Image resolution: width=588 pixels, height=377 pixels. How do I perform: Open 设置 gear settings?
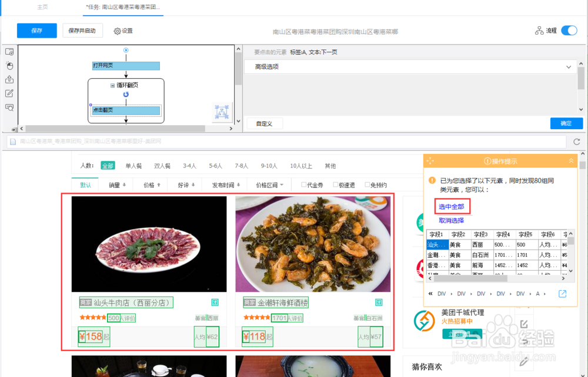[x=123, y=31]
